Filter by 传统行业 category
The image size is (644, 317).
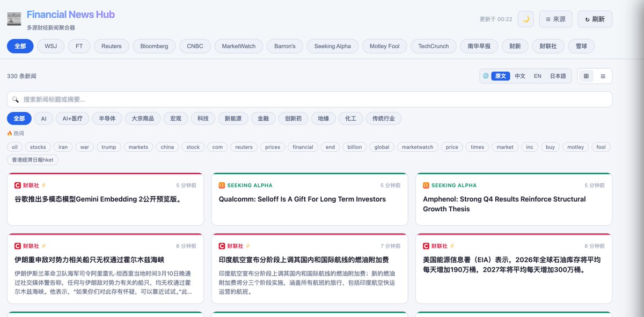pos(384,119)
